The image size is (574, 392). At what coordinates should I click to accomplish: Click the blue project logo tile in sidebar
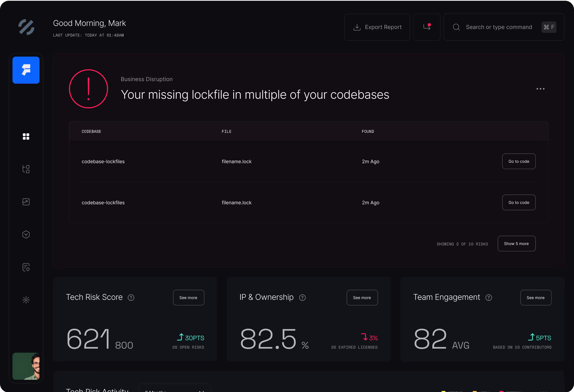pyautogui.click(x=26, y=70)
